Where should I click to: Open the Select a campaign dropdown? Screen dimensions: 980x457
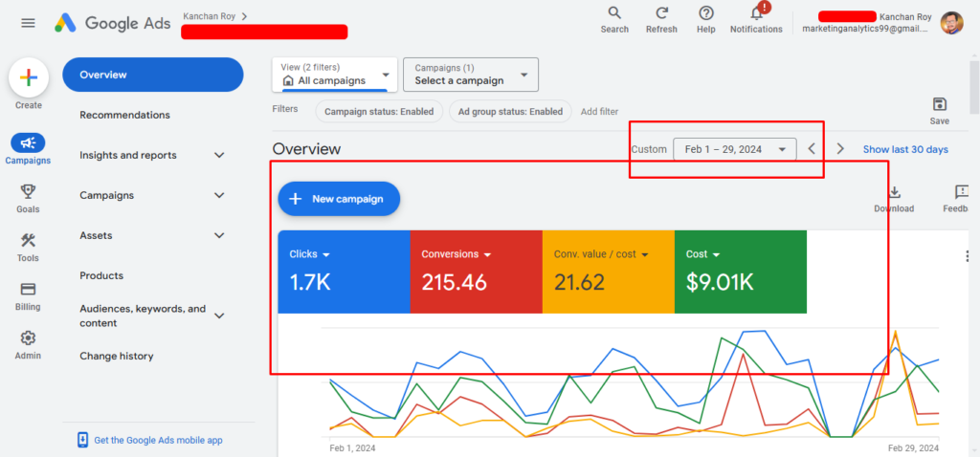coord(471,75)
